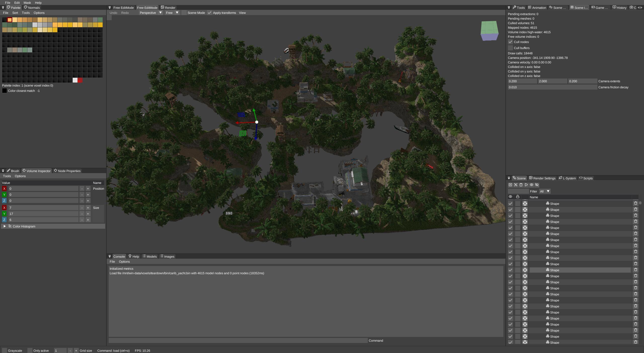The image size is (644, 353).
Task: Open the Sort menu in the Palette panel
Action: (15, 13)
